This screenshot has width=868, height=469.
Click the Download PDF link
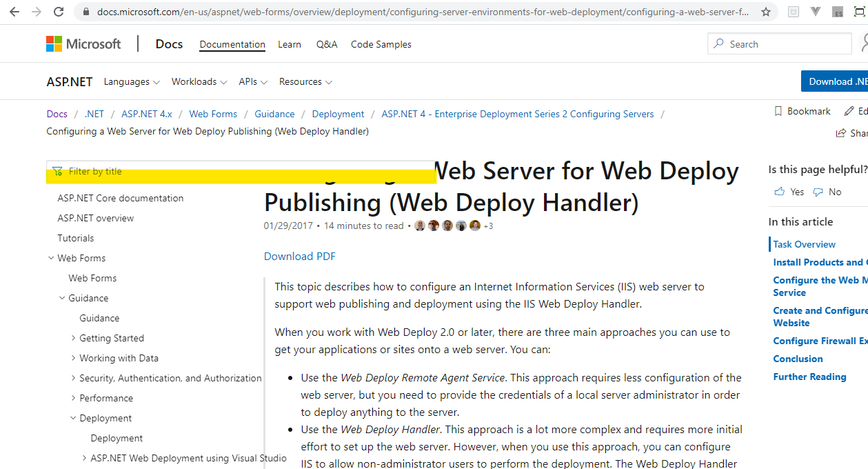point(299,256)
